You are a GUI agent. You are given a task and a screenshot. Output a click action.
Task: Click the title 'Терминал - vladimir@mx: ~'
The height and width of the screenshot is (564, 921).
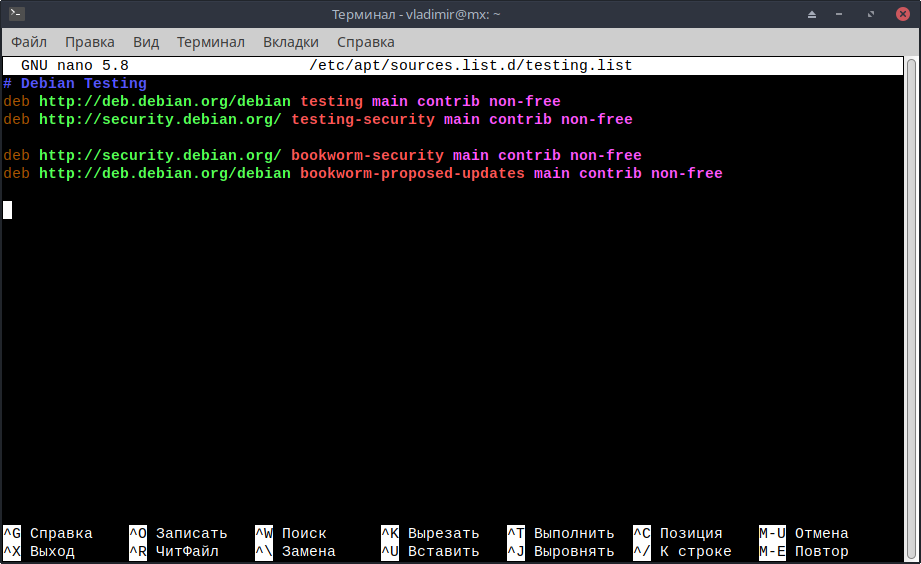tap(416, 14)
